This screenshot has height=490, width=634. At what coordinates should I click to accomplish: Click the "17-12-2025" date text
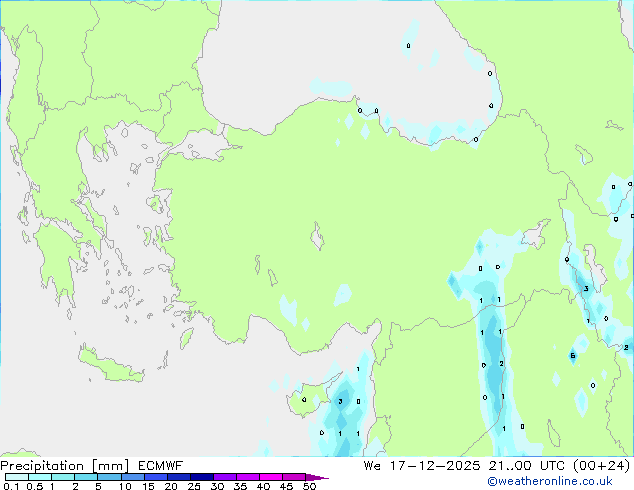click(x=435, y=466)
